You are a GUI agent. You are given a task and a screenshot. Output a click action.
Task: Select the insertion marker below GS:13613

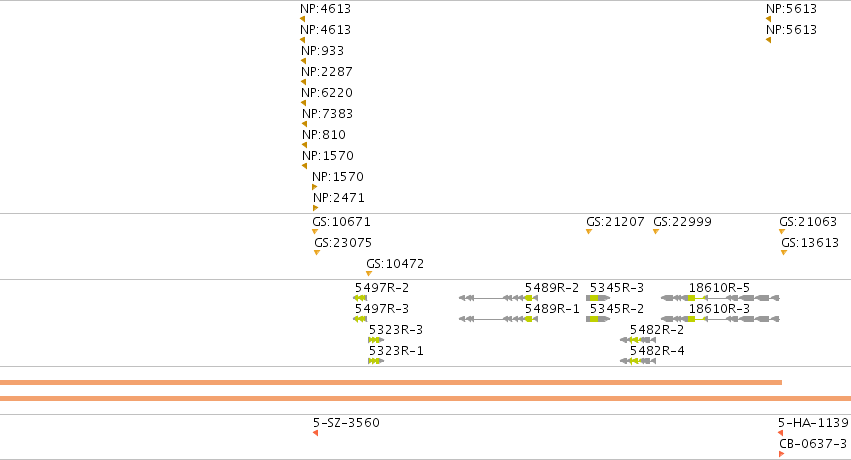coord(784,253)
